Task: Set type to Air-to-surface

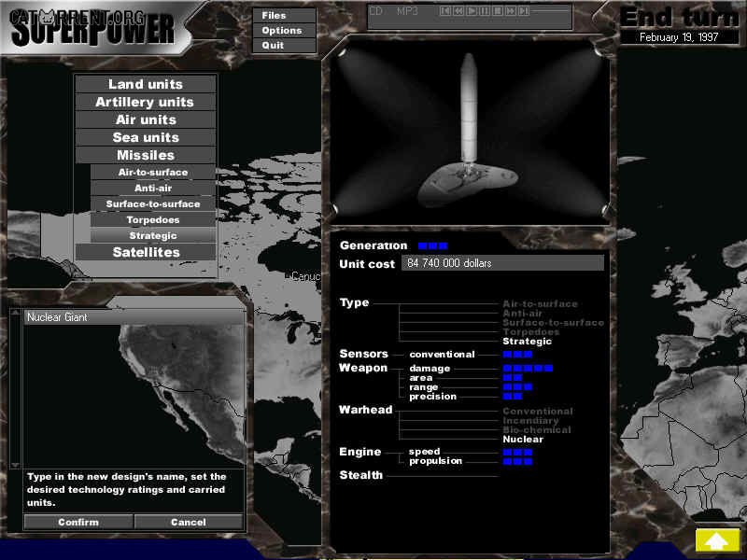Action: pyautogui.click(x=541, y=304)
